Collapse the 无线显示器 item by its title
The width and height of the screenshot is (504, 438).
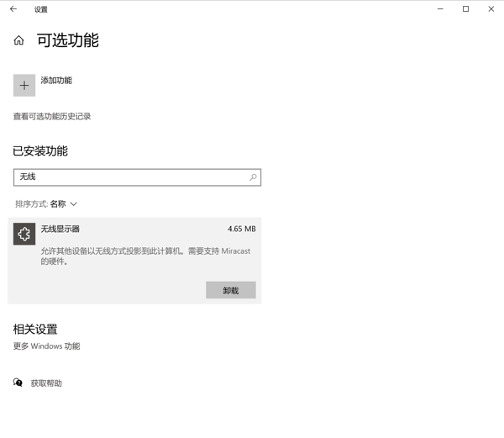(60, 229)
